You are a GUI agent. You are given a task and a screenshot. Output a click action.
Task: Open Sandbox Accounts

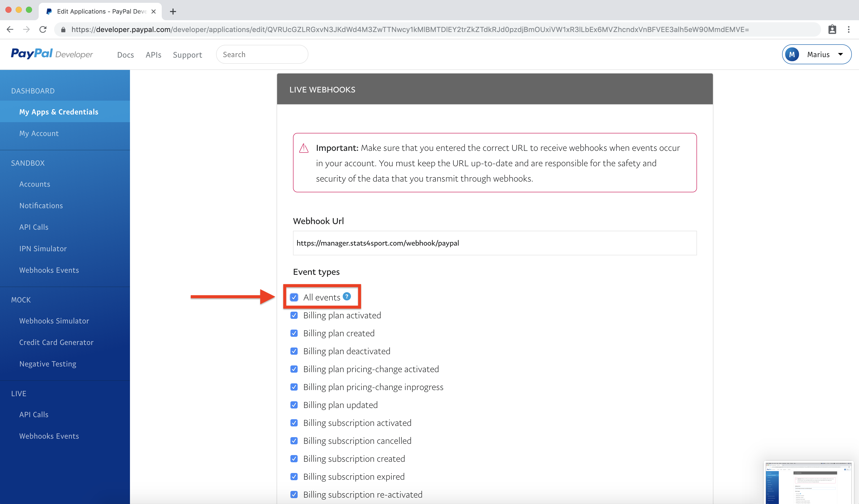tap(35, 184)
